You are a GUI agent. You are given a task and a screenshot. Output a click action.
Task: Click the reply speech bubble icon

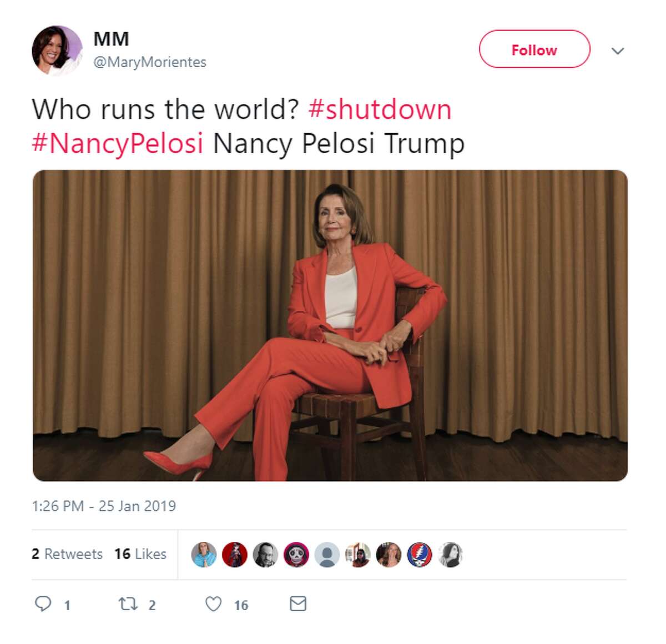tap(43, 603)
